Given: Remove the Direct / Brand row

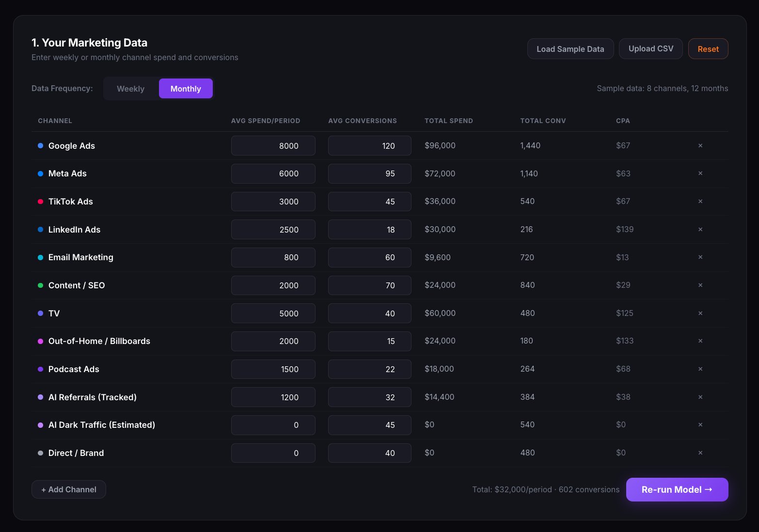Looking at the screenshot, I should 700,453.
